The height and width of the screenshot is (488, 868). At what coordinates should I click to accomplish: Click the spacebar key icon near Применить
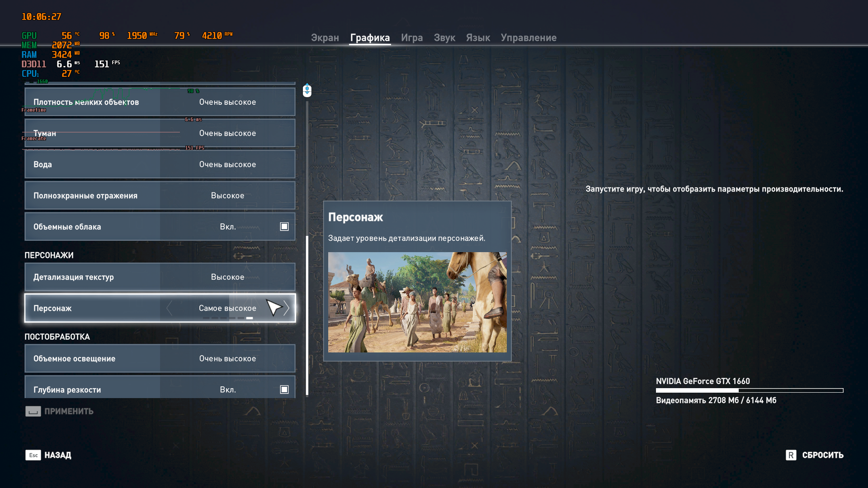(33, 411)
